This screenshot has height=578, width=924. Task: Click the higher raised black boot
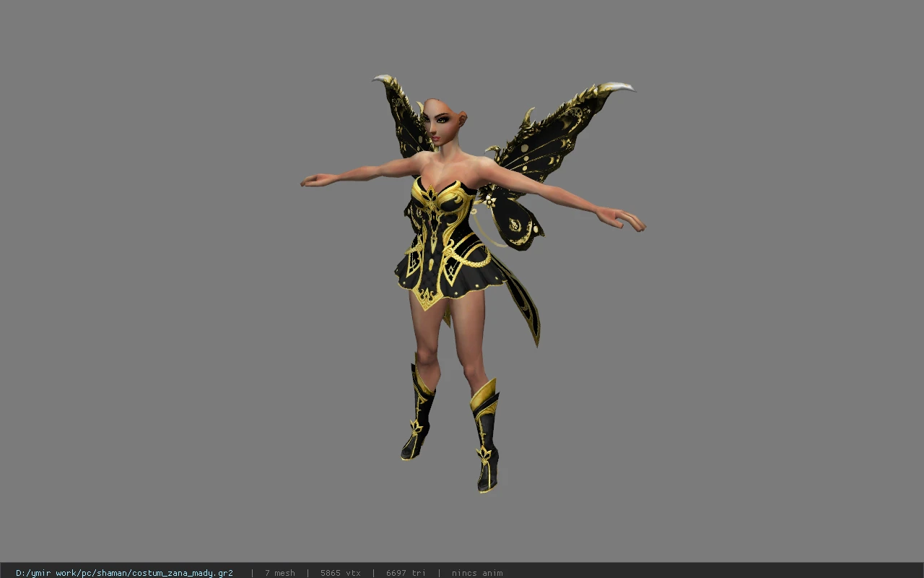pos(418,413)
